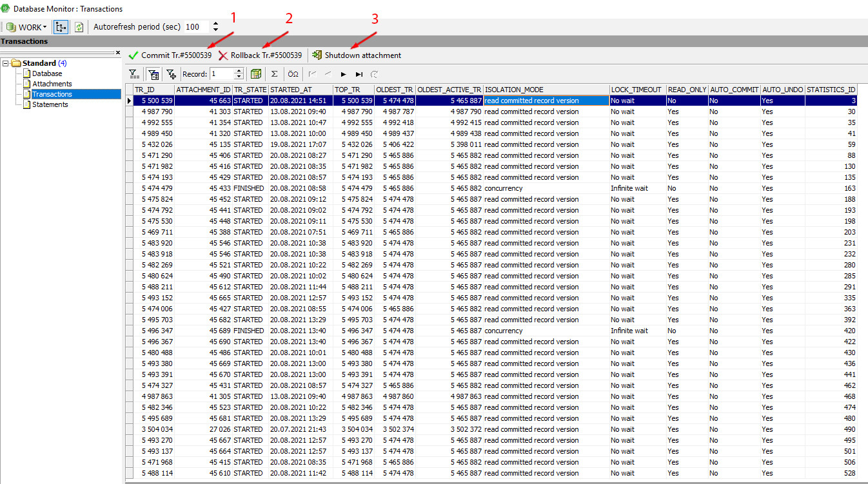Open the Statements tree item

click(50, 104)
